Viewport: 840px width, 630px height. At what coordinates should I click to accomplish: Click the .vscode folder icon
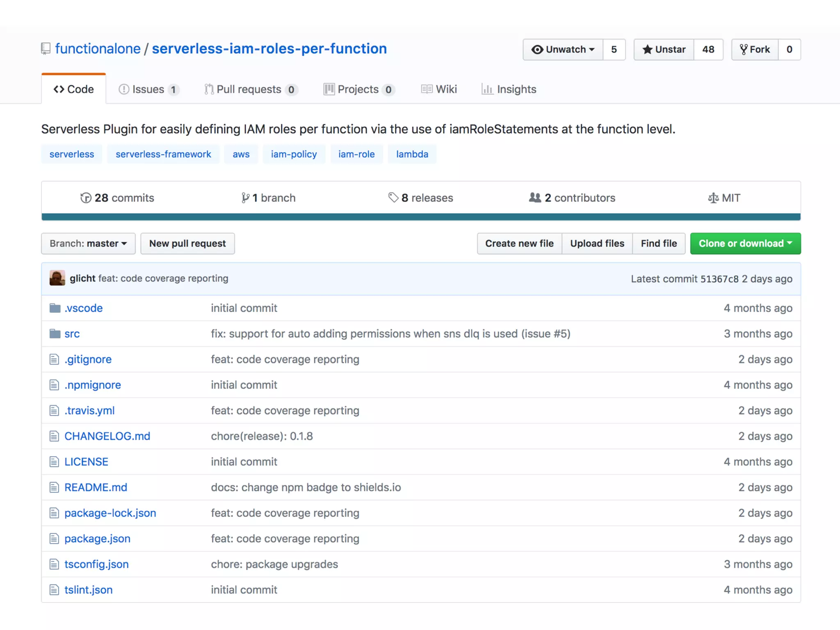[x=55, y=308]
